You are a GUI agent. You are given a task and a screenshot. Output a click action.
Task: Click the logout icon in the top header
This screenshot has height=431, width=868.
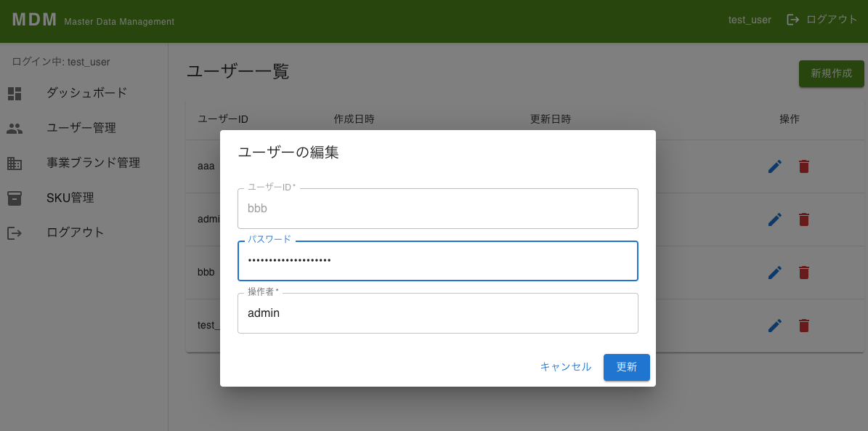(793, 20)
